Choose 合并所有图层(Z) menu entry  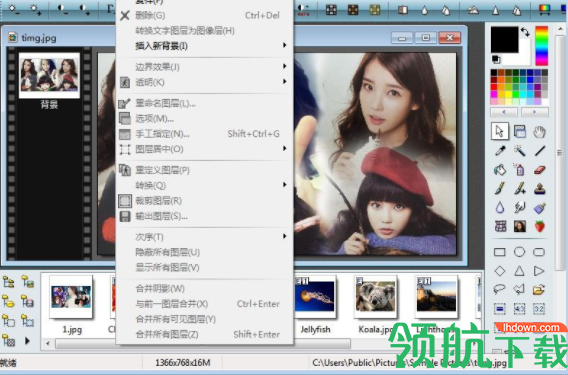coord(204,334)
